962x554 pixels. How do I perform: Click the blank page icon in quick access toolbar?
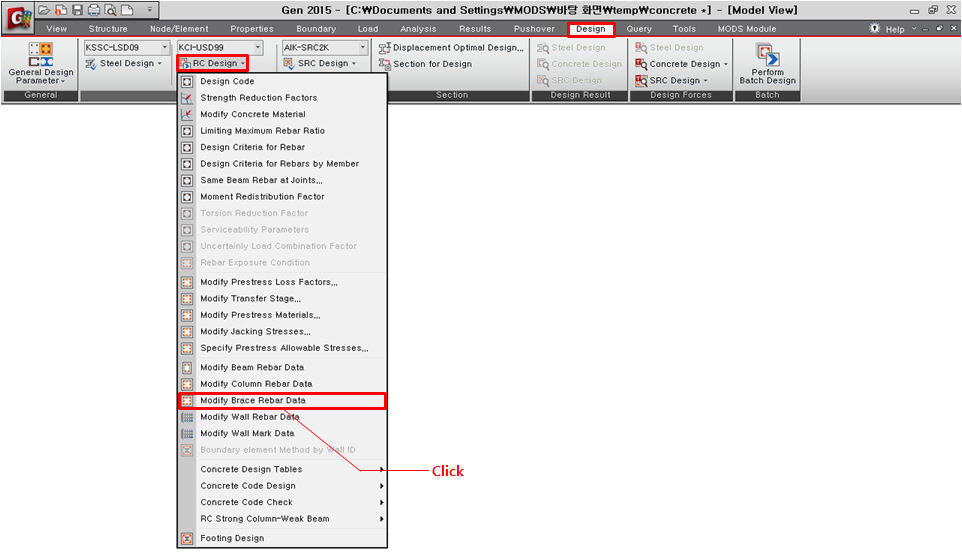point(127,10)
